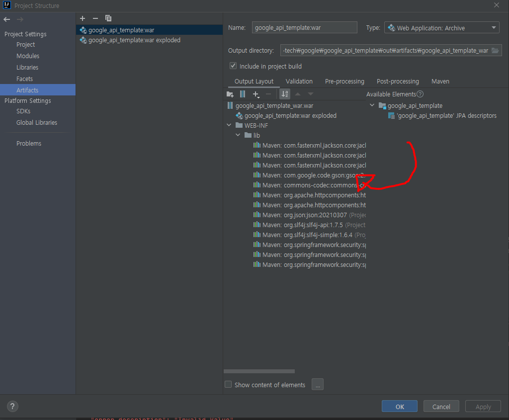Viewport: 509px width, 420px height.
Task: Toggle sort elements by names and types
Action: coord(285,94)
